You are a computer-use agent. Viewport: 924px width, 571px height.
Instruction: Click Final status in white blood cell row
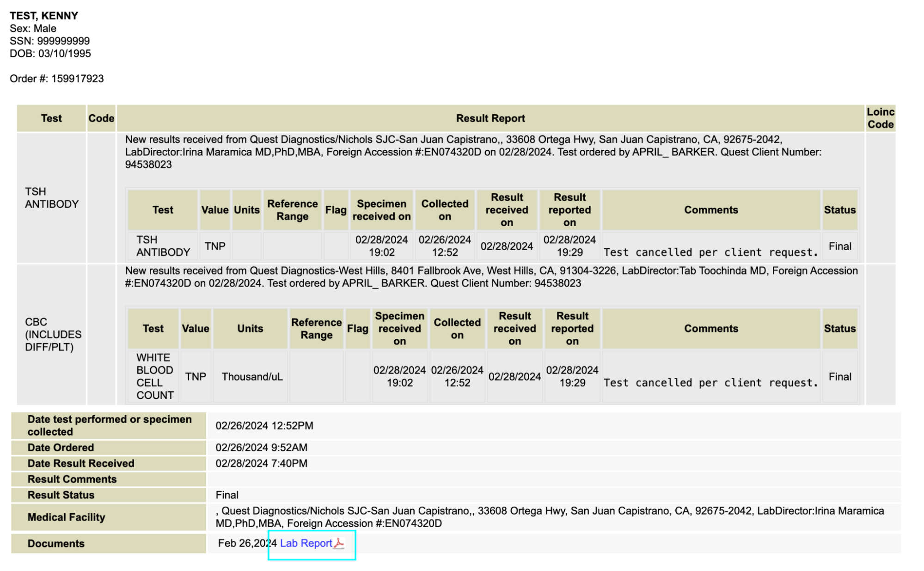839,377
